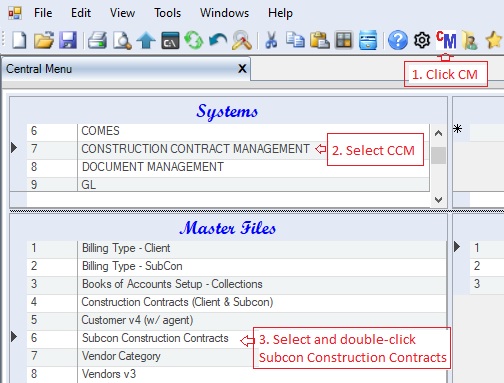The image size is (504, 383).
Task: Click the Print icon in toolbar
Action: pos(97,40)
